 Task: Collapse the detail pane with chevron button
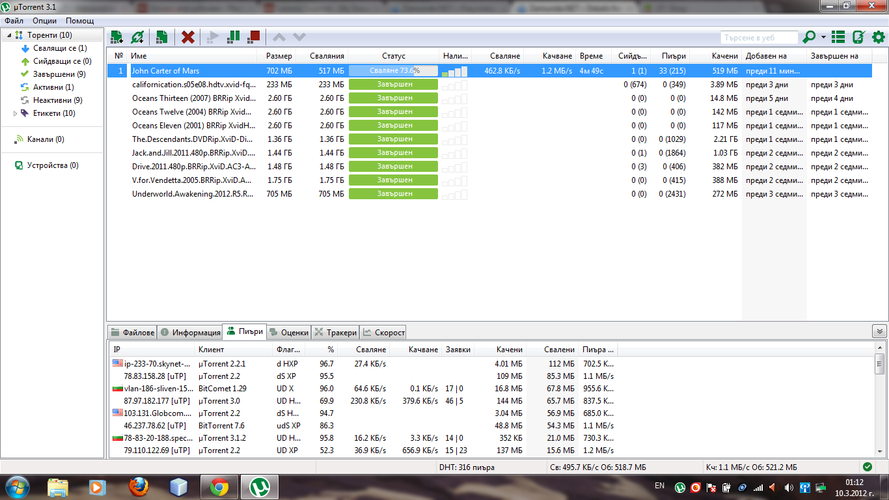point(879,332)
